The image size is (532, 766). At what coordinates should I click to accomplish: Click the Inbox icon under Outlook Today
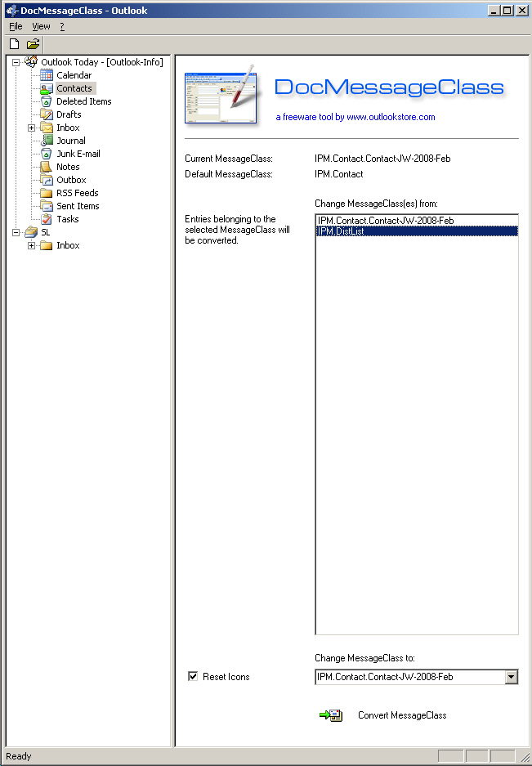(47, 128)
